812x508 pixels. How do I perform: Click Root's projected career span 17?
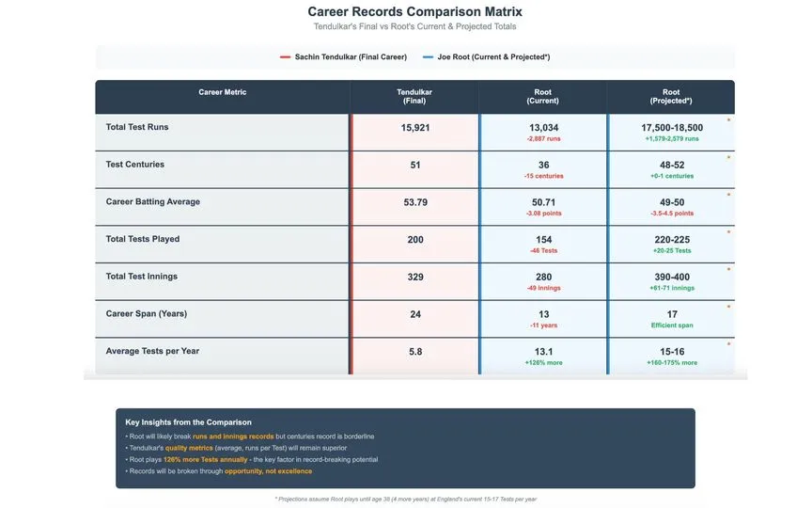click(672, 314)
